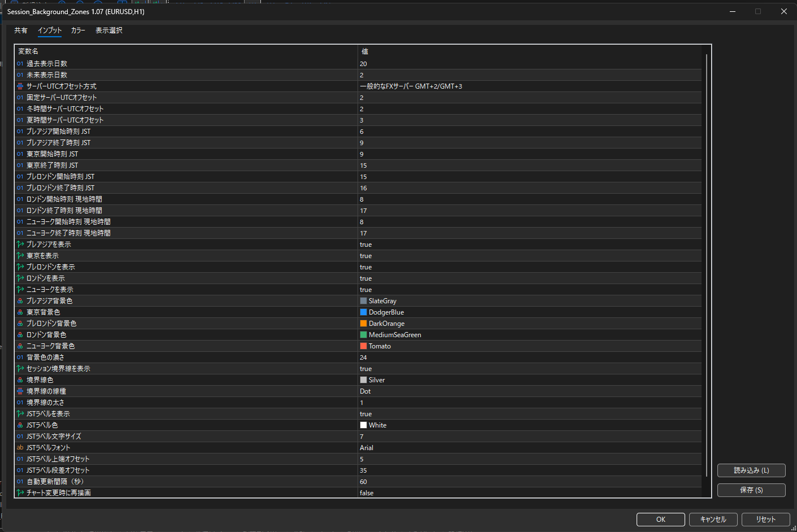This screenshot has width=797, height=532.
Task: Click the enum icon beside サーバーUTCオフセット方式
Action: click(x=20, y=86)
